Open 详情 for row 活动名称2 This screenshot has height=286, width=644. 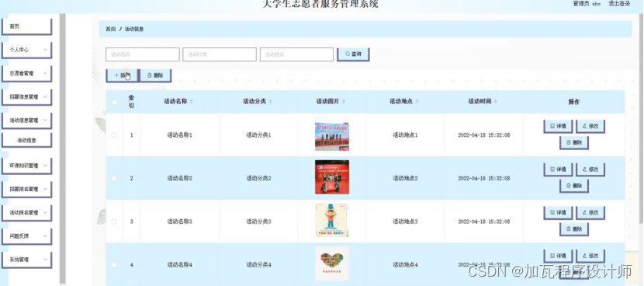pos(558,169)
